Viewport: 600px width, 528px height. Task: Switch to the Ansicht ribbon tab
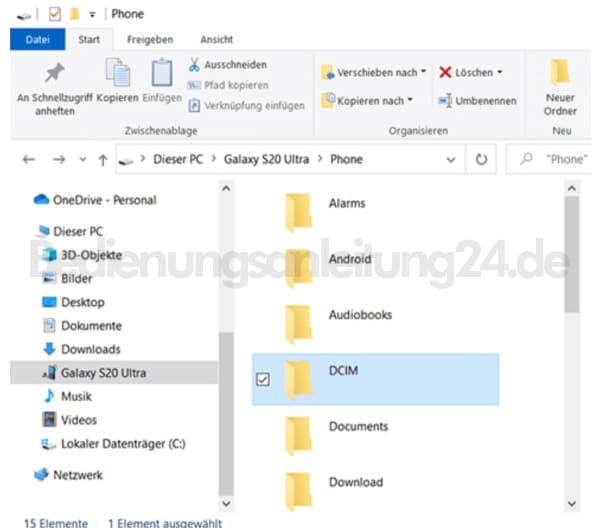point(217,39)
